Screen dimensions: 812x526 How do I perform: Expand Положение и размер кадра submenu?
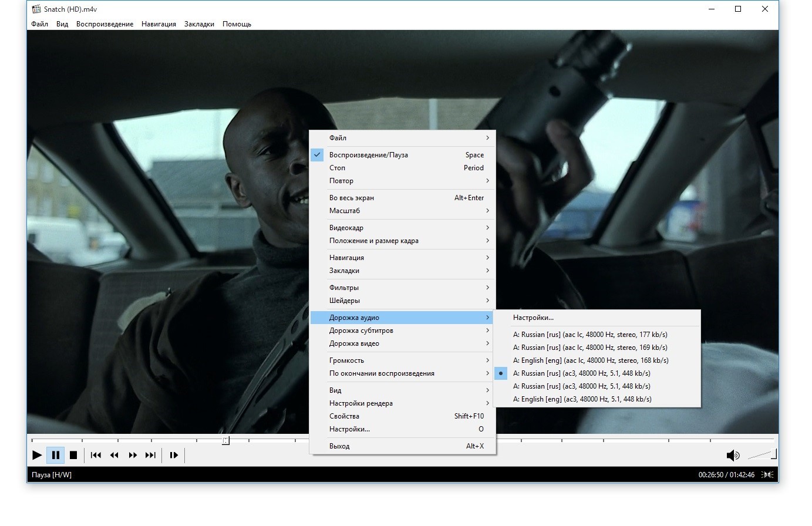(x=403, y=241)
